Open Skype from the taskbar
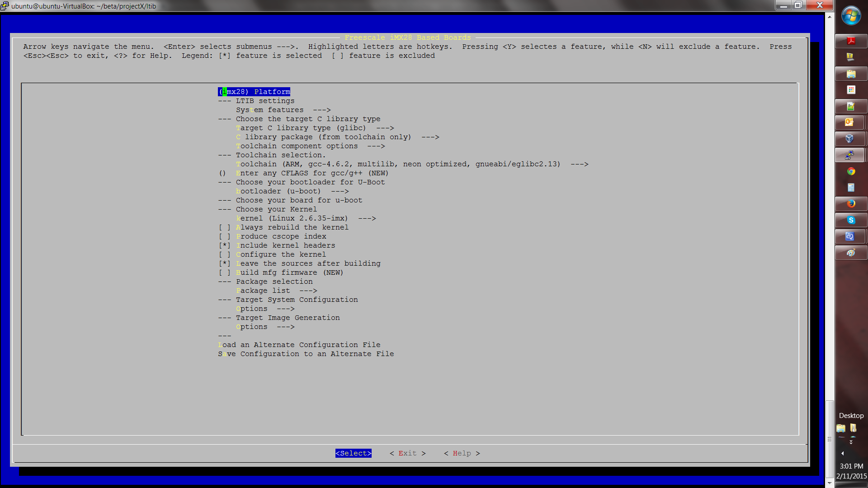 (x=851, y=220)
